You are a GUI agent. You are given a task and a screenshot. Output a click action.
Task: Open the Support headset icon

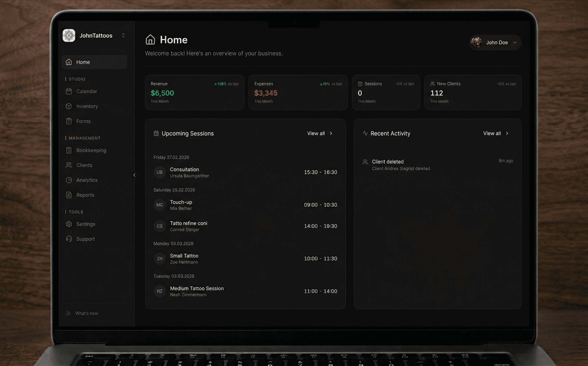tap(69, 239)
